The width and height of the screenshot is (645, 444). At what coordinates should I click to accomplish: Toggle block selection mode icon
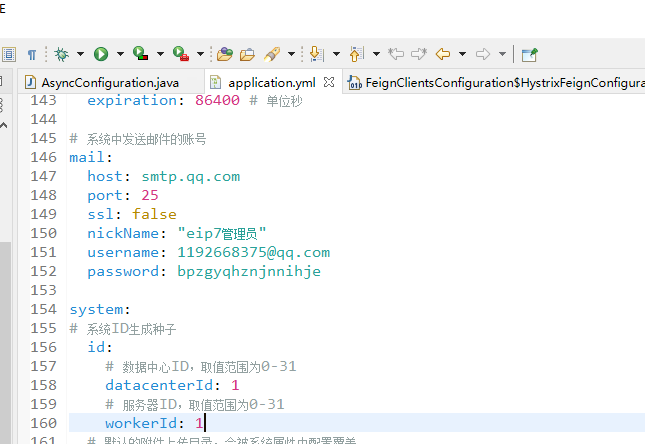coord(9,54)
